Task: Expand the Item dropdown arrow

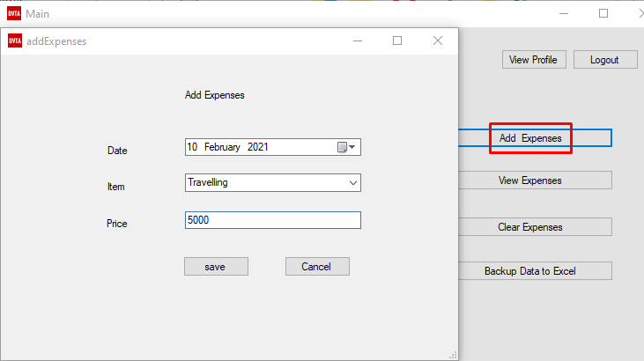Action: [x=352, y=183]
